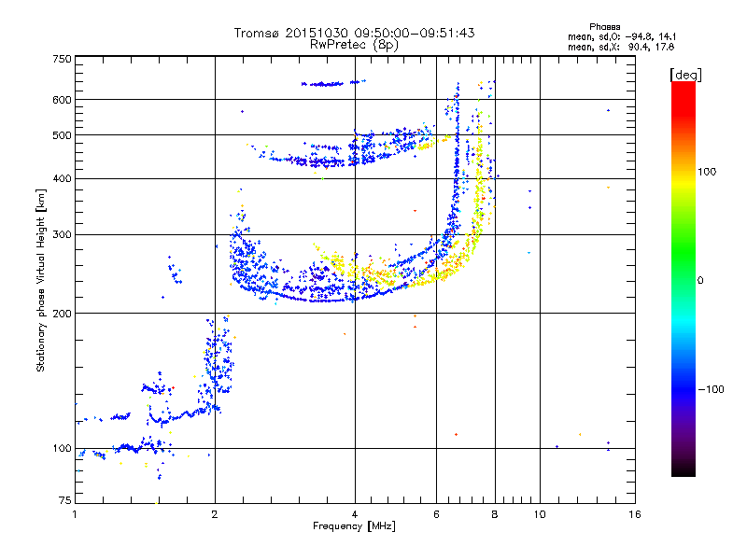Click the dark black bottom of the colorbar
Screen dimensions: 747x560
pos(684,469)
